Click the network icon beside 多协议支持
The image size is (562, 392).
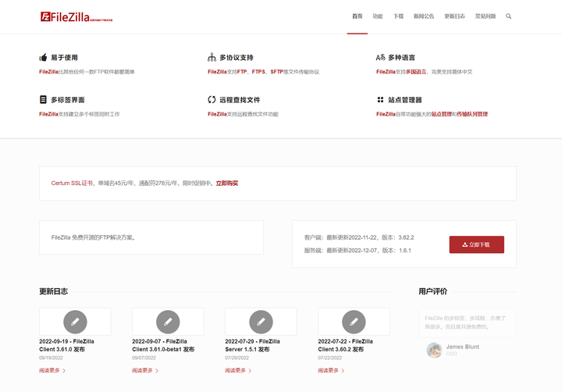(x=212, y=57)
